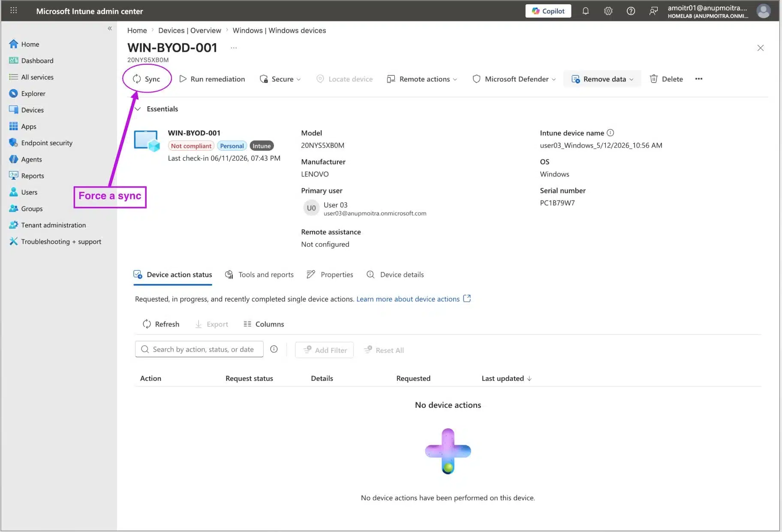Select Device action status tab
This screenshot has width=782, height=532.
pos(173,275)
